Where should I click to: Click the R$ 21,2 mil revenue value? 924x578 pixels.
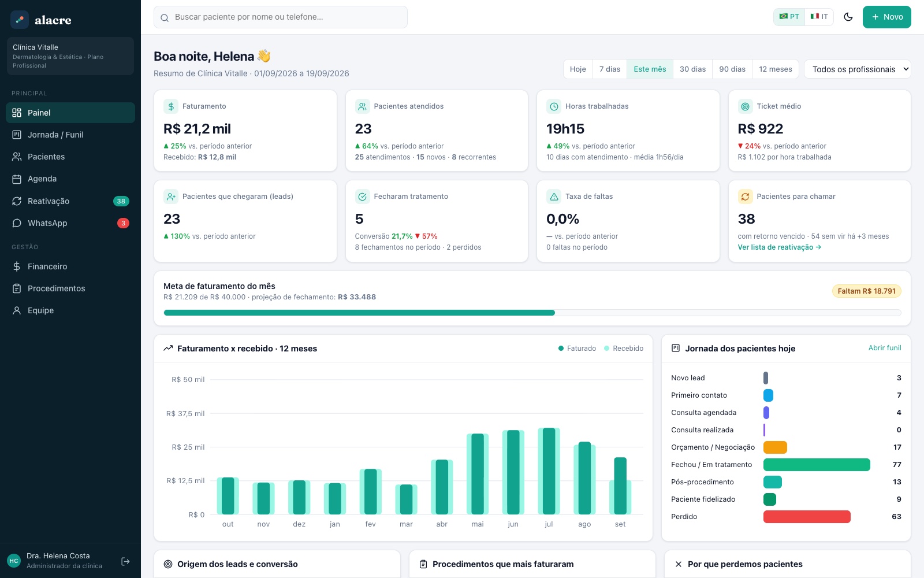coord(197,129)
